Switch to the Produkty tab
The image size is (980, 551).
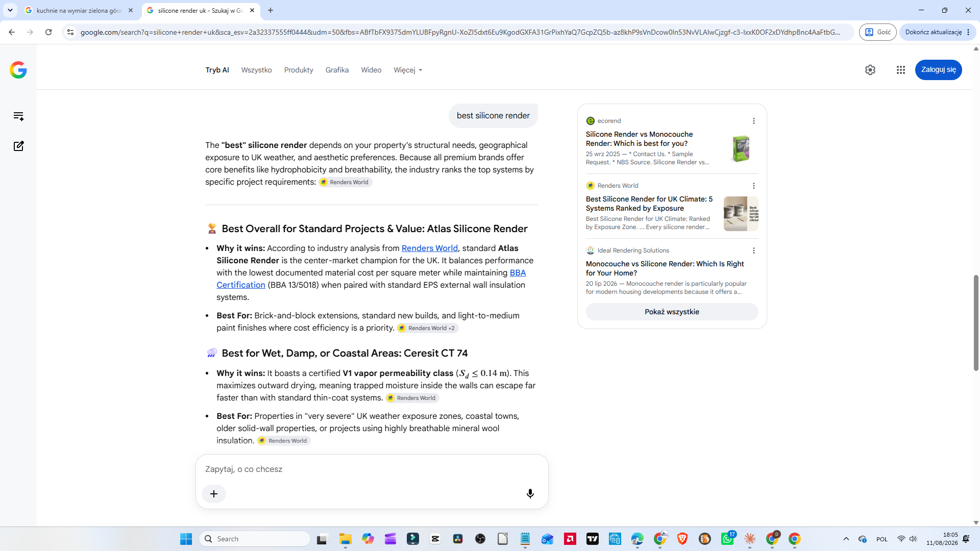coord(299,70)
